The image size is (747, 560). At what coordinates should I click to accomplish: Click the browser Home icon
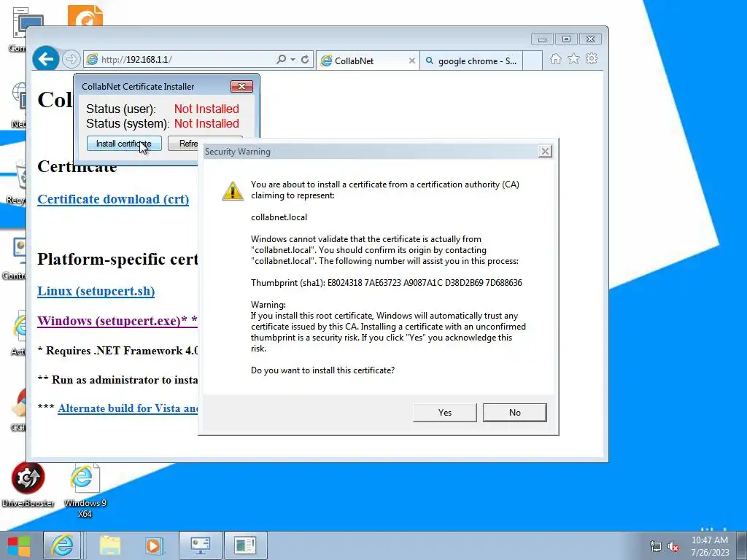click(555, 58)
